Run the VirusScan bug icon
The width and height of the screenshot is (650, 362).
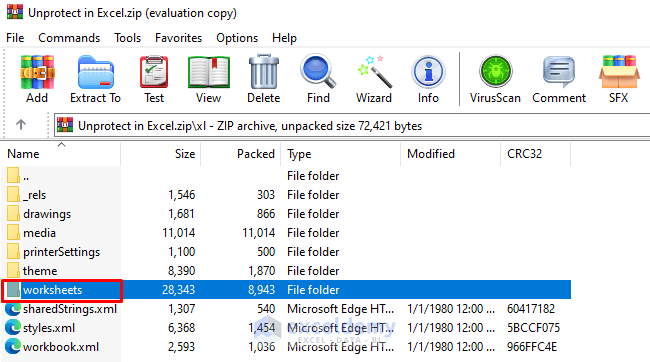coord(495,71)
